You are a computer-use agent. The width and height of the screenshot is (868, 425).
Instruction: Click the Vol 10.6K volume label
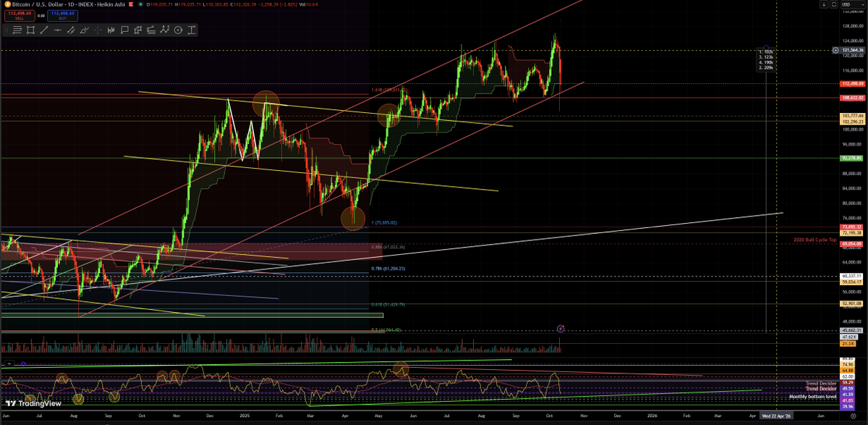pyautogui.click(x=308, y=4)
